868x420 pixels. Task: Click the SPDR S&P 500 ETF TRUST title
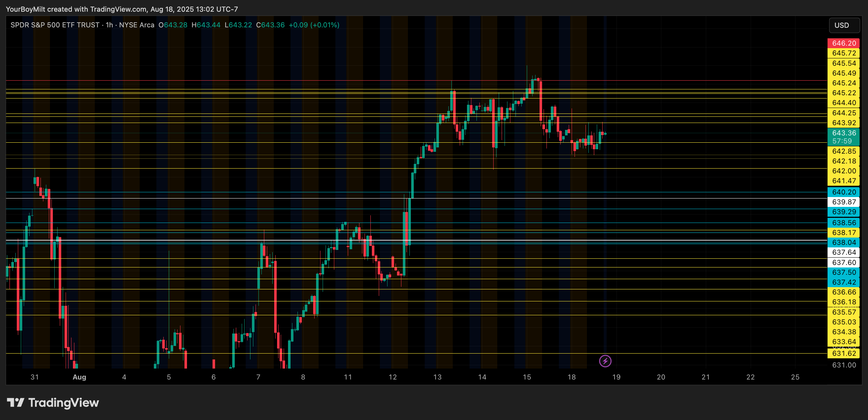tap(55, 25)
